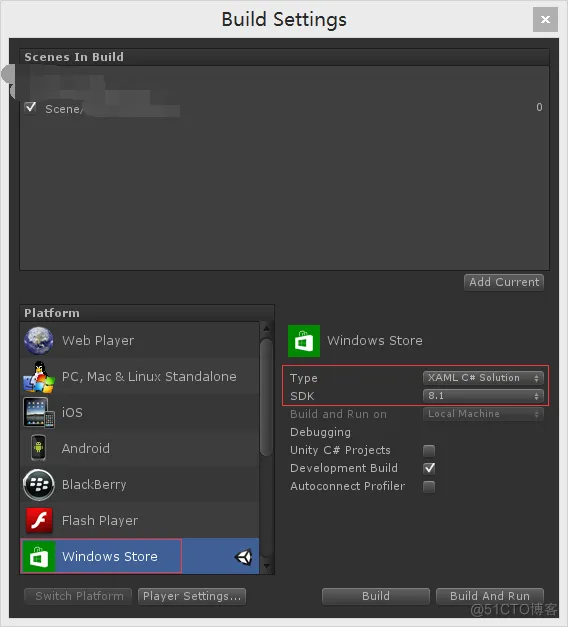Click the Build And Run button

point(490,596)
